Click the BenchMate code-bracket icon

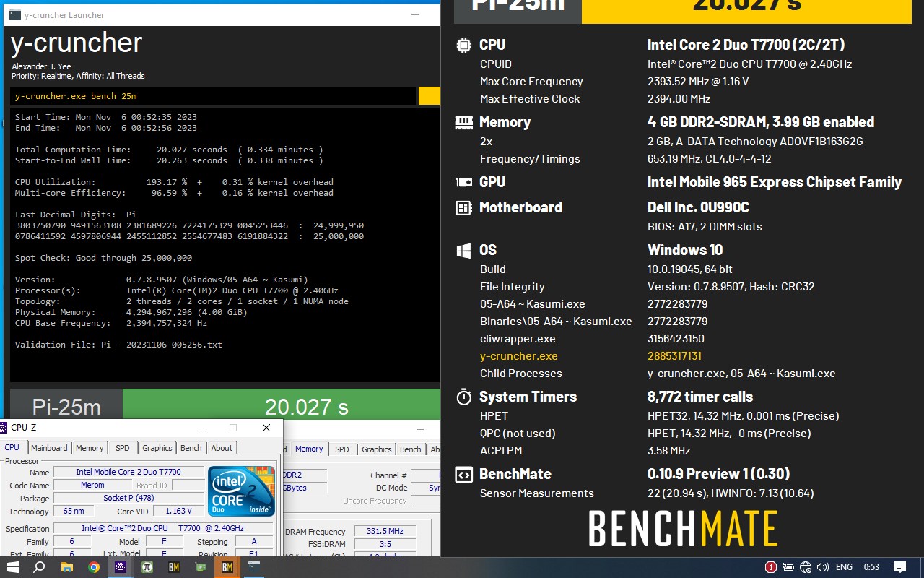click(463, 474)
